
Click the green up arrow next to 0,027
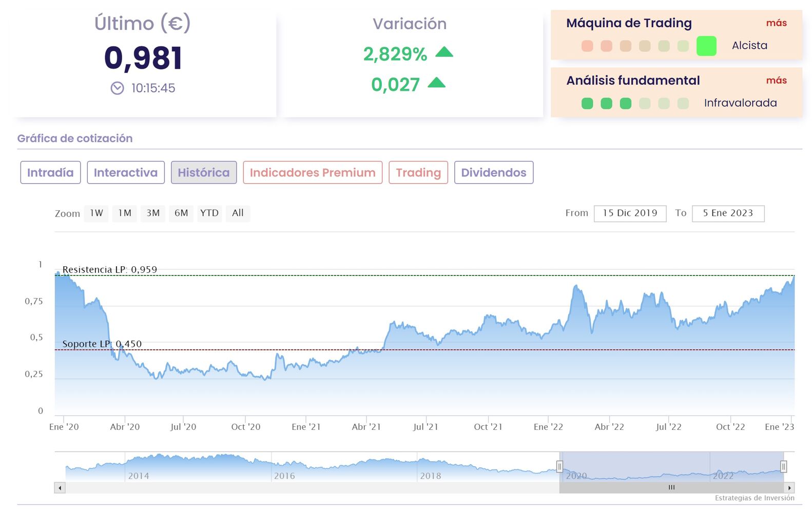coord(436,83)
